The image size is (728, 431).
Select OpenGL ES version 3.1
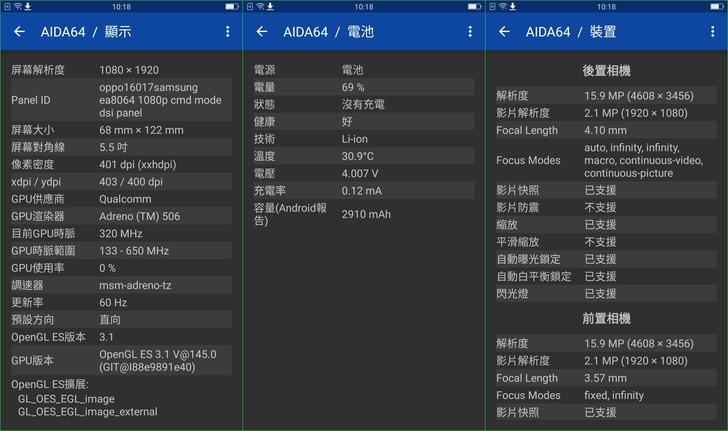[106, 337]
